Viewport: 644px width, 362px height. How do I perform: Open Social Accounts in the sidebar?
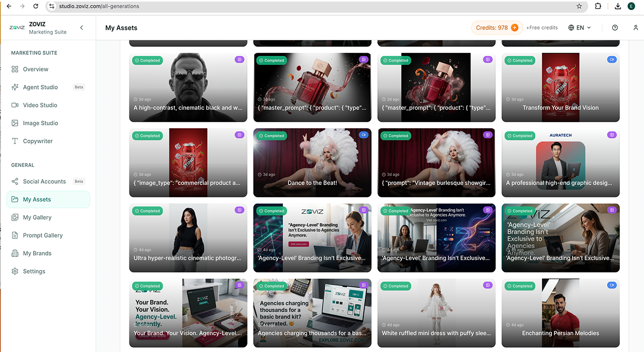pos(48,182)
